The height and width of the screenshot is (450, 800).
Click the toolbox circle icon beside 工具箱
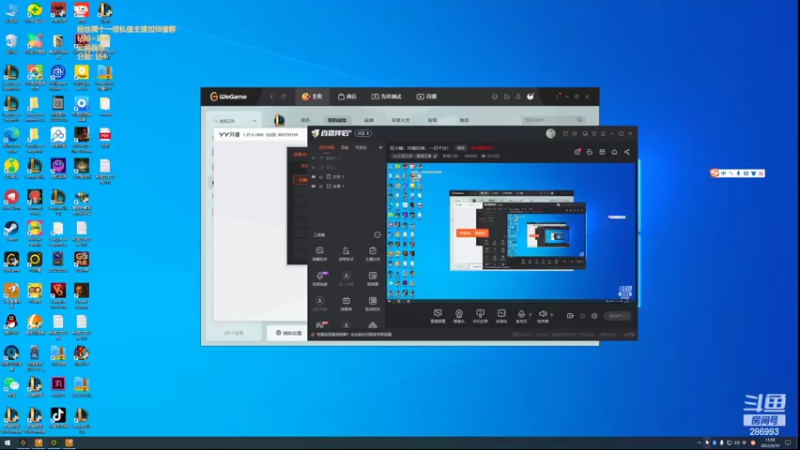tap(377, 235)
